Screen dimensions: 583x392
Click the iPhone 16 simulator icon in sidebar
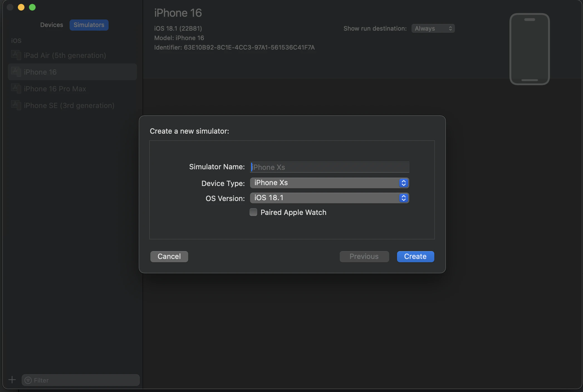pyautogui.click(x=16, y=72)
